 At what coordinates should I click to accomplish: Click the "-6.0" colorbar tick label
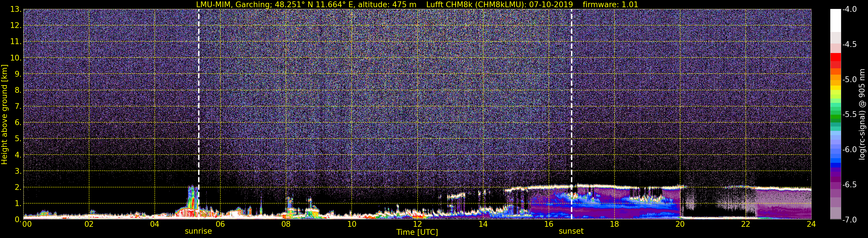[849, 150]
